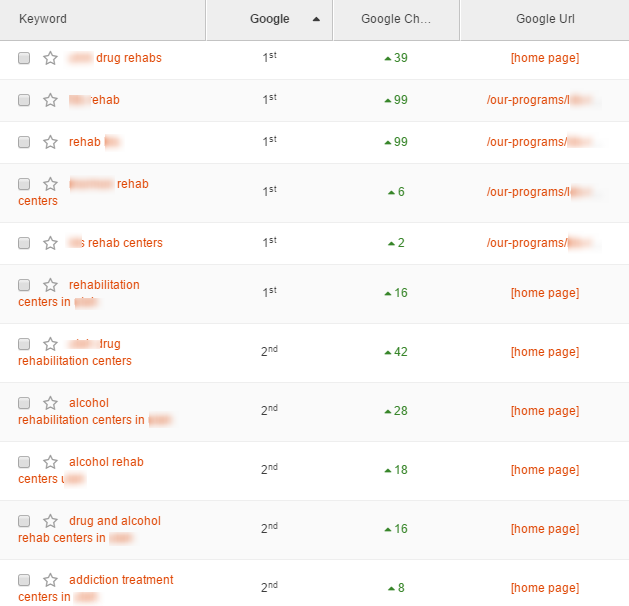Star the 'rehabilitation centers in' keyword

pyautogui.click(x=50, y=285)
